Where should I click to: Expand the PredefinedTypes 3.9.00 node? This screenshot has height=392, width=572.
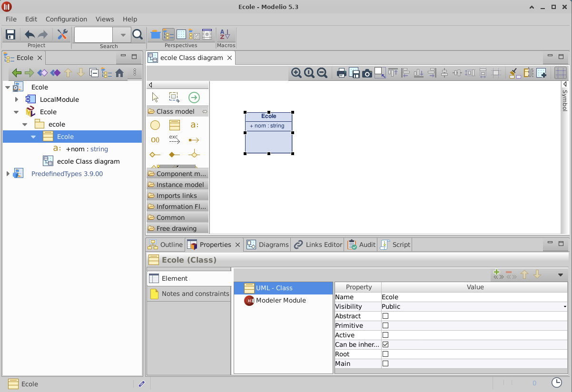[x=8, y=174]
